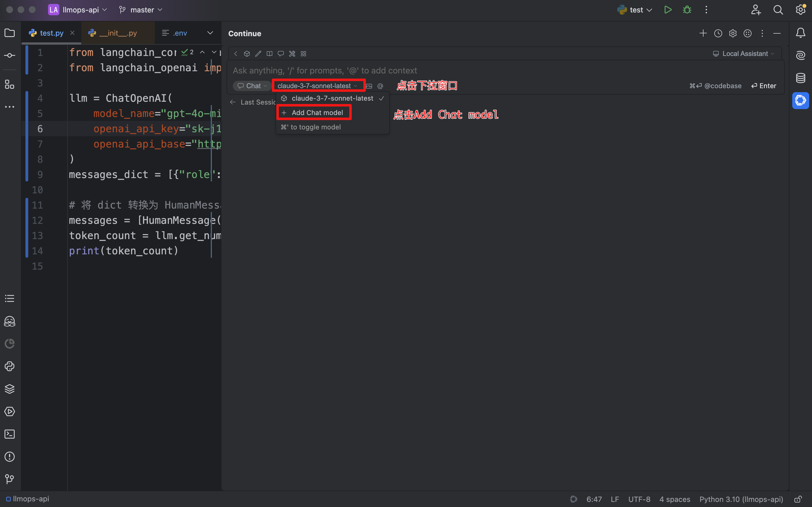Image resolution: width=812 pixels, height=507 pixels.
Task: Open Terminal tool window in left sidebar
Action: 10,434
